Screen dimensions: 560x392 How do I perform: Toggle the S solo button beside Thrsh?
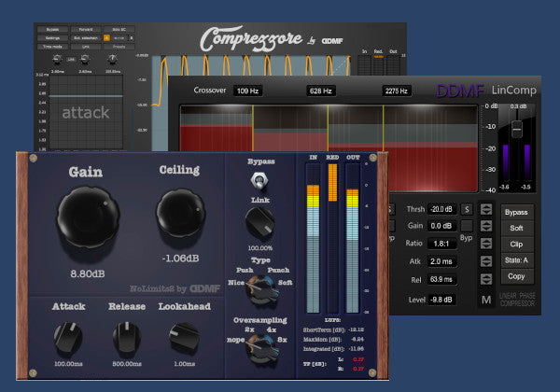[467, 208]
